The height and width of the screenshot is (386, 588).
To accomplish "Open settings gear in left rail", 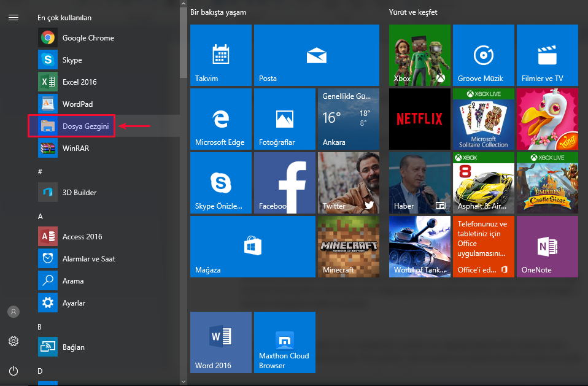I will [x=14, y=341].
